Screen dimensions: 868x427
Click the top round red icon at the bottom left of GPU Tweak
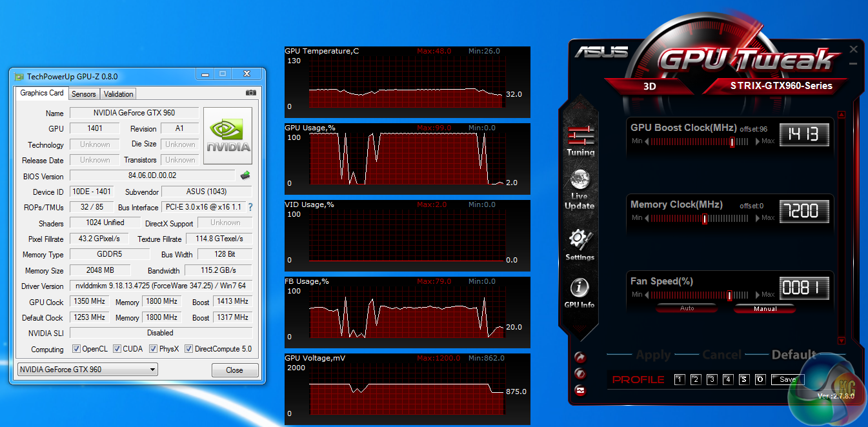tap(580, 357)
